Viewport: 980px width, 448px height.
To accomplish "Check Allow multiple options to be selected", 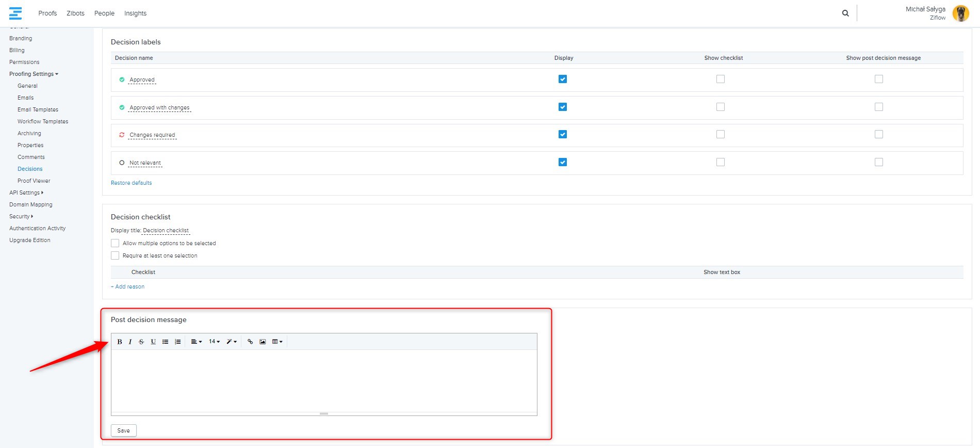I will (x=115, y=243).
